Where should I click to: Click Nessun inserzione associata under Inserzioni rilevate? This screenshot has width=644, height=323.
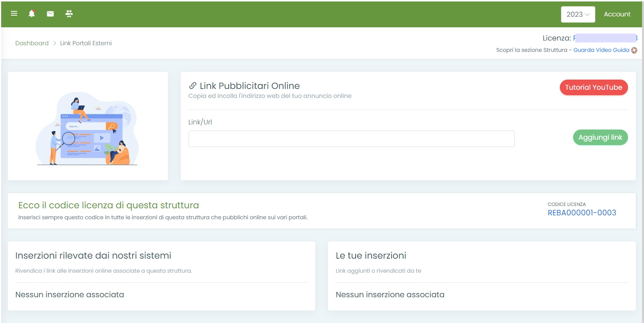70,295
